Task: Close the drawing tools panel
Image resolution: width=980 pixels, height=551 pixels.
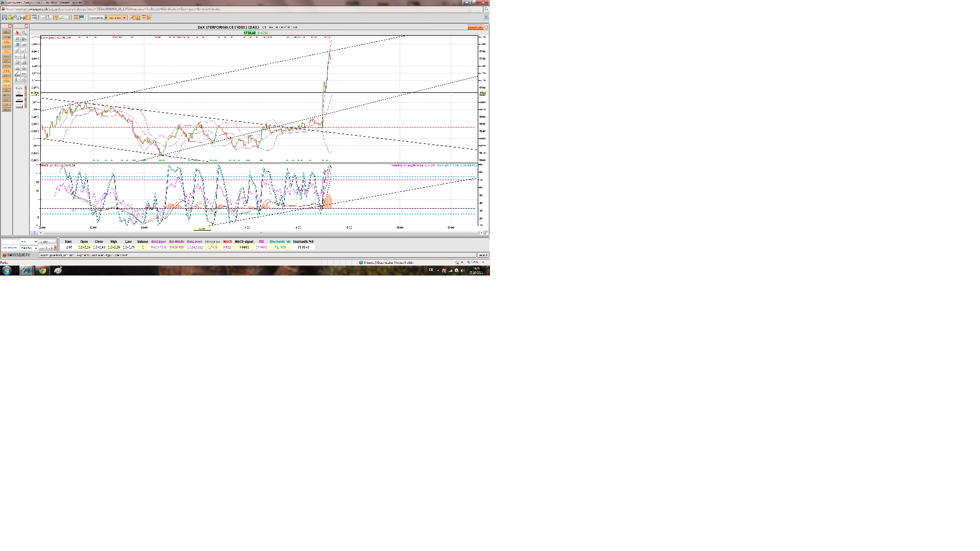Action: point(26,26)
